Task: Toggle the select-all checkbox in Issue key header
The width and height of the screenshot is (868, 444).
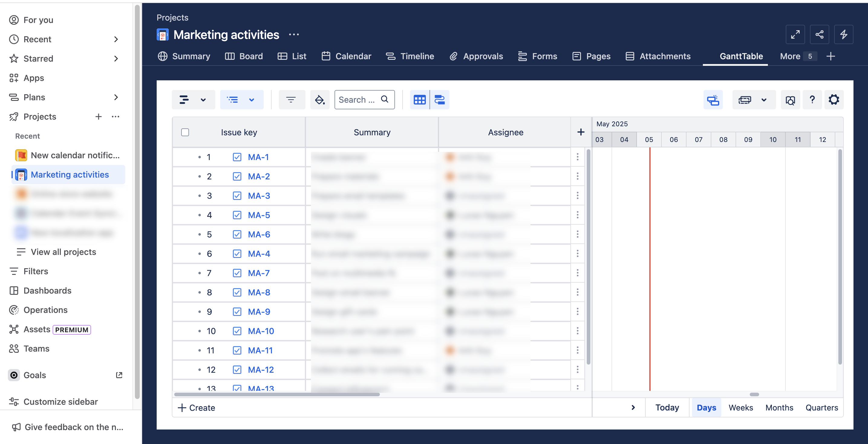Action: [x=185, y=132]
